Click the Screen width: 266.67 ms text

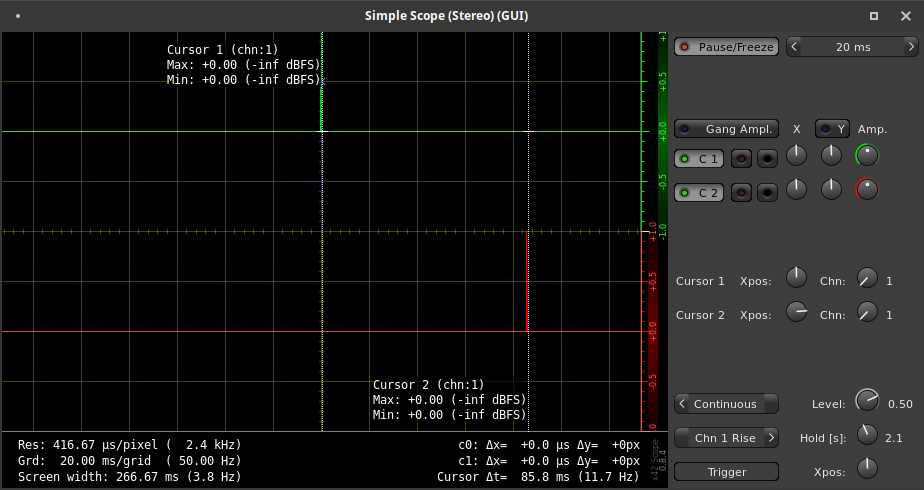(x=130, y=476)
